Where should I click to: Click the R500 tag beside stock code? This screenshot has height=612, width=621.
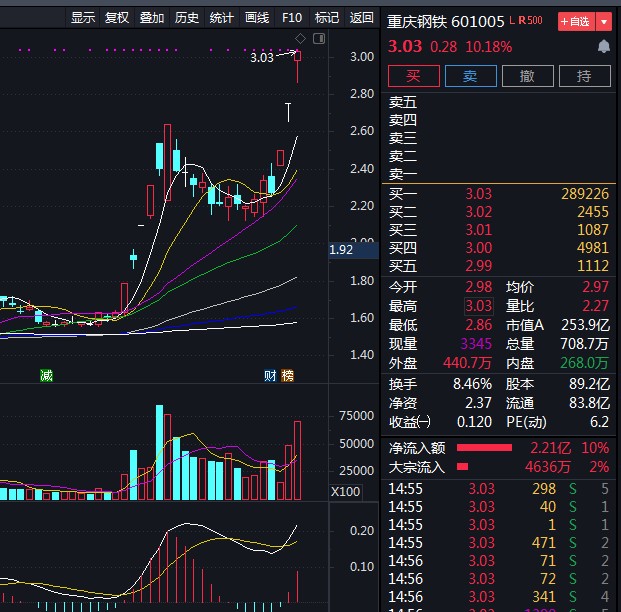click(530, 20)
